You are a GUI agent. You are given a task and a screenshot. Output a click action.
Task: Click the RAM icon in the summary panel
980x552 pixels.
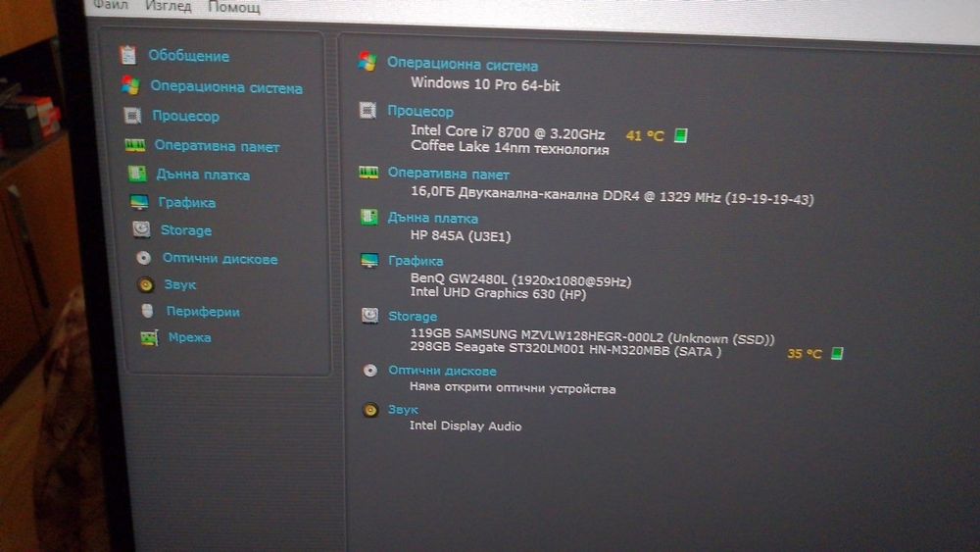(x=368, y=173)
